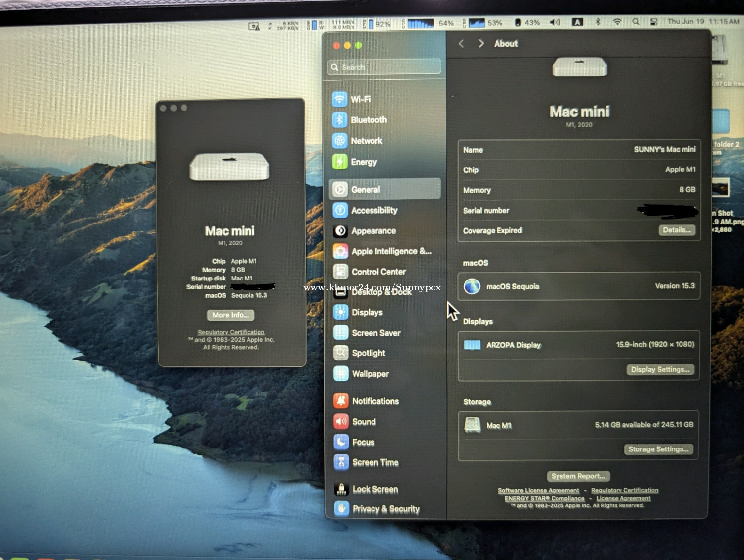
Task: Click 'Sequoia 15.3' in About This Mac window
Action: 249,295
